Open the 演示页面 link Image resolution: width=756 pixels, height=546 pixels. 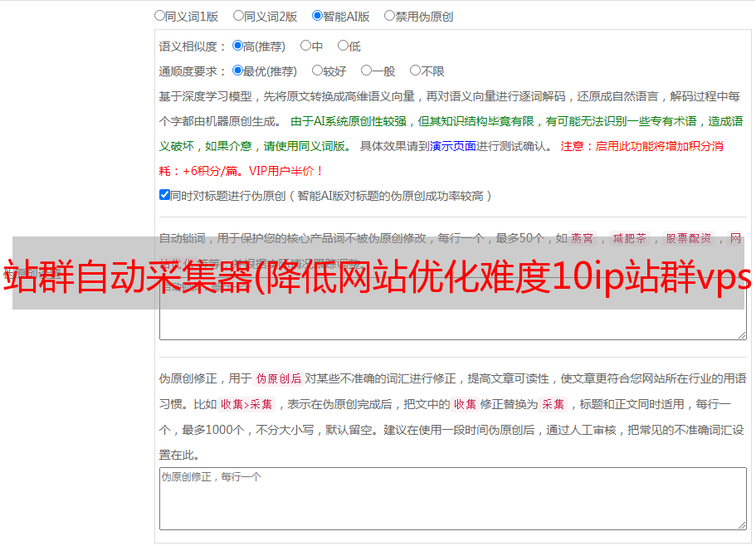(453, 146)
